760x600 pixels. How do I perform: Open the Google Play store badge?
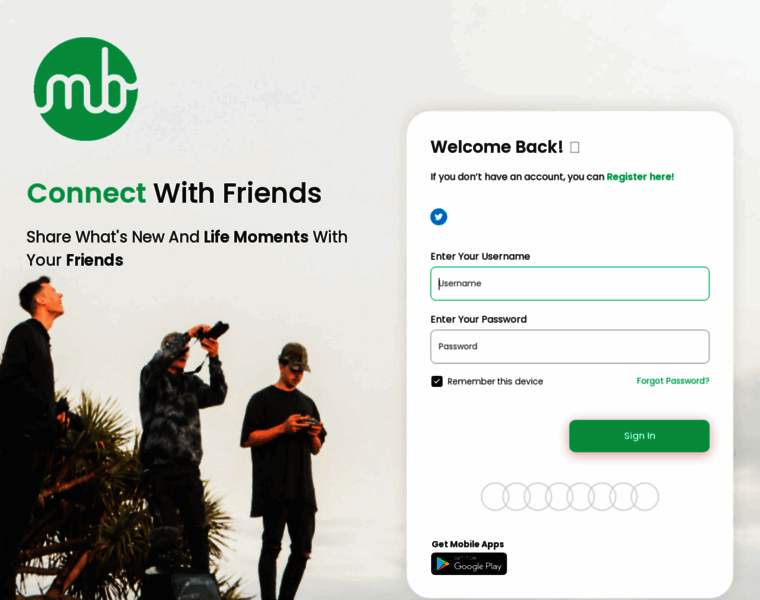469,564
